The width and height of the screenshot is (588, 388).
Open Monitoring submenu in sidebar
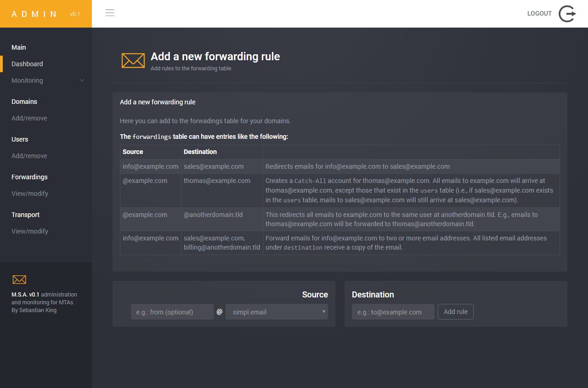point(28,80)
